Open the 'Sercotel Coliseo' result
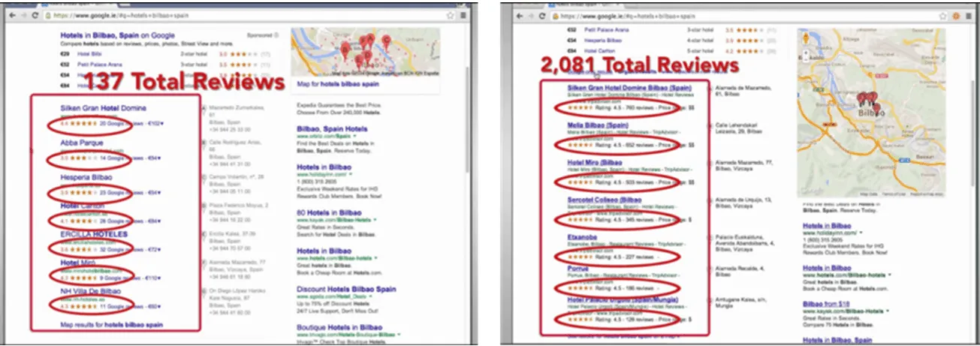This screenshot has width=980, height=346. 605,200
